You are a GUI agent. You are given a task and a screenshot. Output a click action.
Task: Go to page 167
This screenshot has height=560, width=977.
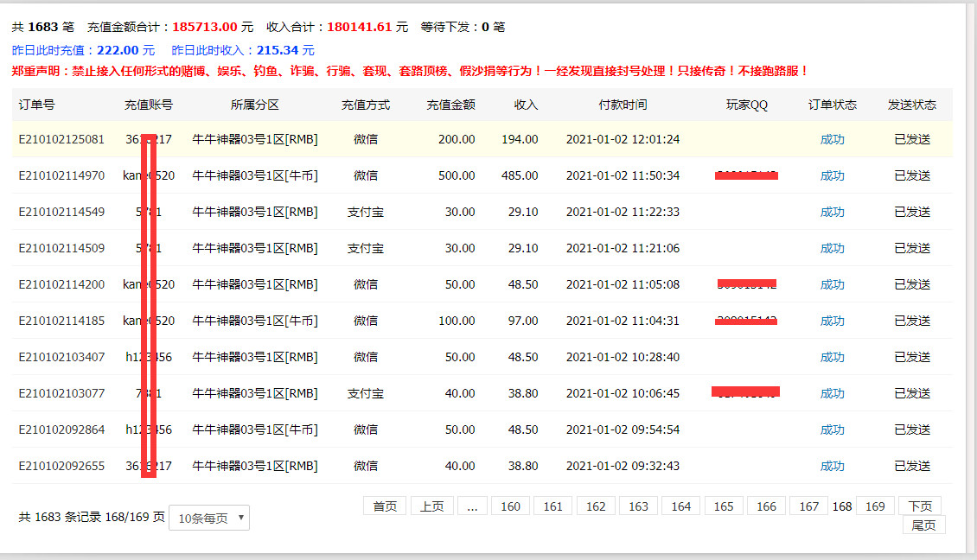[808, 506]
